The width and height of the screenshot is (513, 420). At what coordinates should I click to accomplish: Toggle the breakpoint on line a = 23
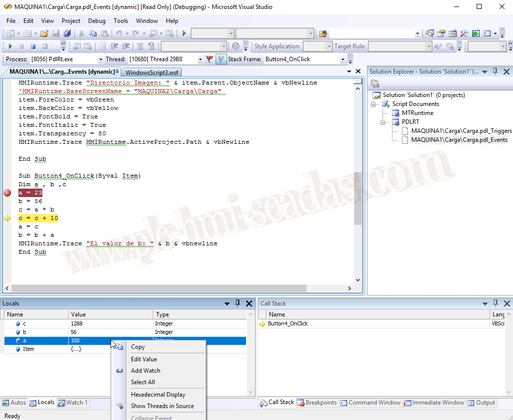point(7,193)
